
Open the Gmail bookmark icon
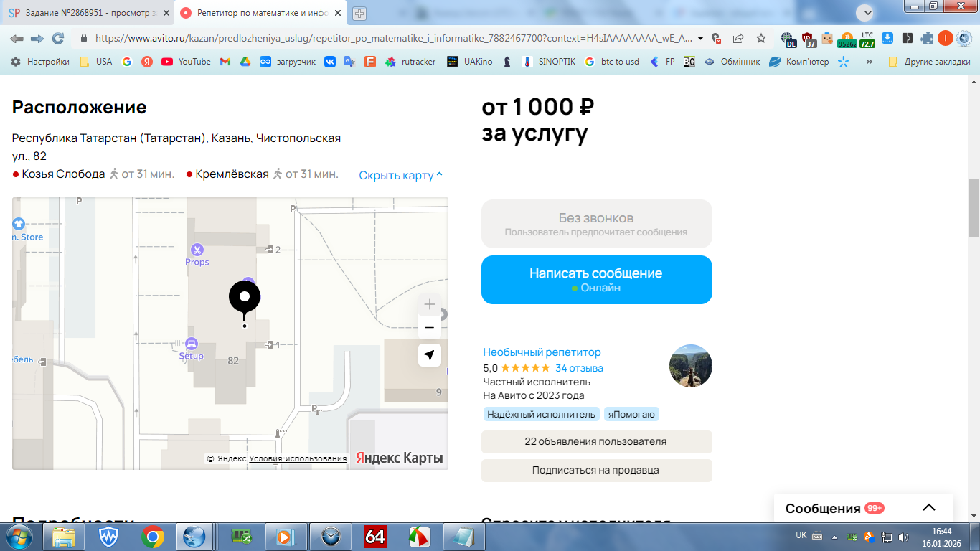(225, 62)
